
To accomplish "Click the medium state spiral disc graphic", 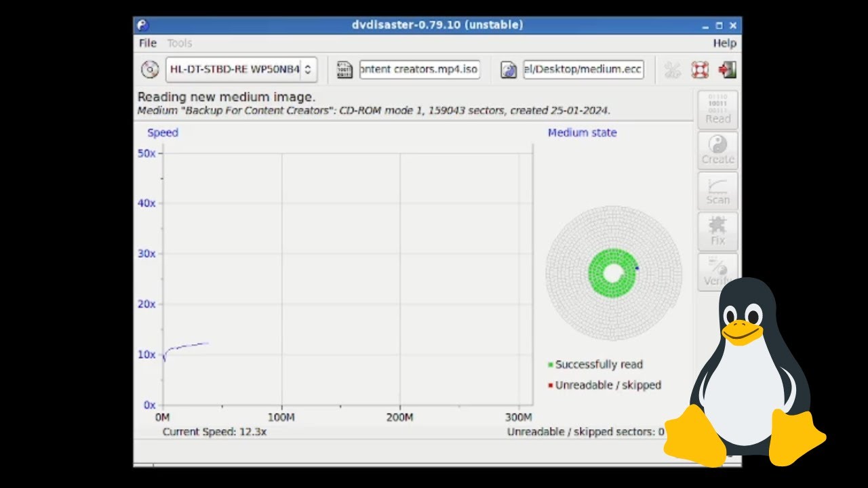I will point(613,273).
